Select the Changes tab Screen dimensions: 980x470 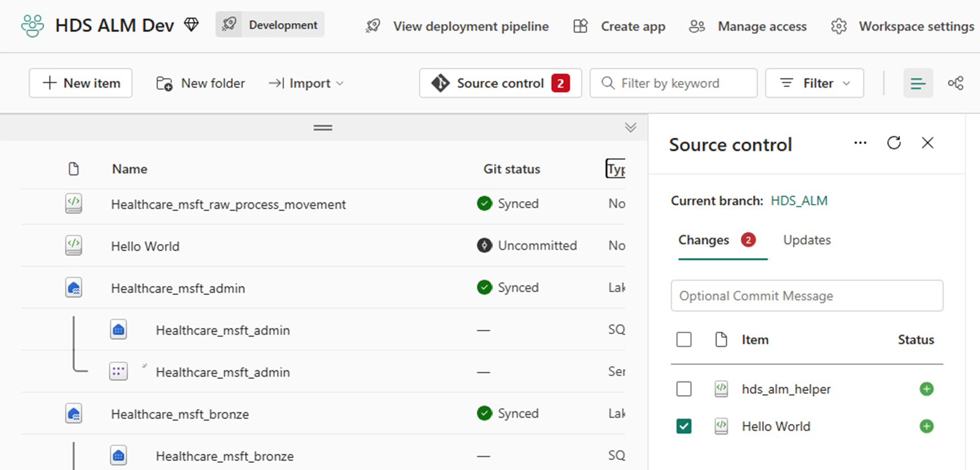(x=704, y=240)
